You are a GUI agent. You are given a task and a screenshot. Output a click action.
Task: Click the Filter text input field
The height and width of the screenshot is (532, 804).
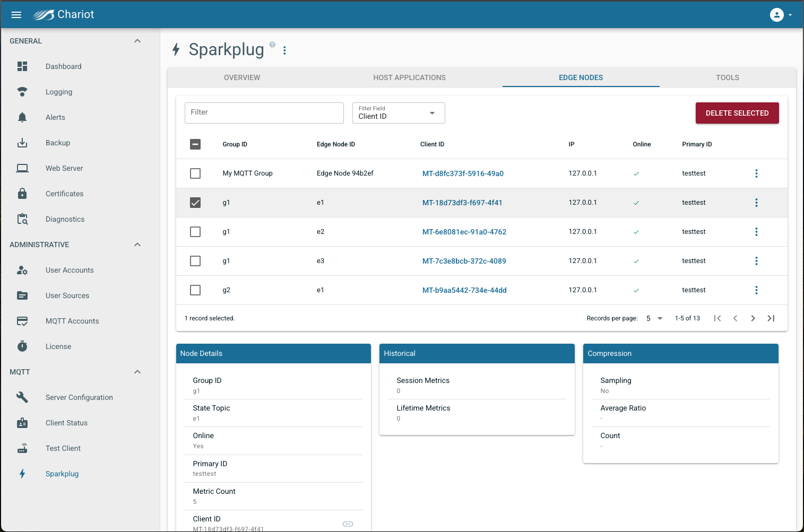click(264, 113)
